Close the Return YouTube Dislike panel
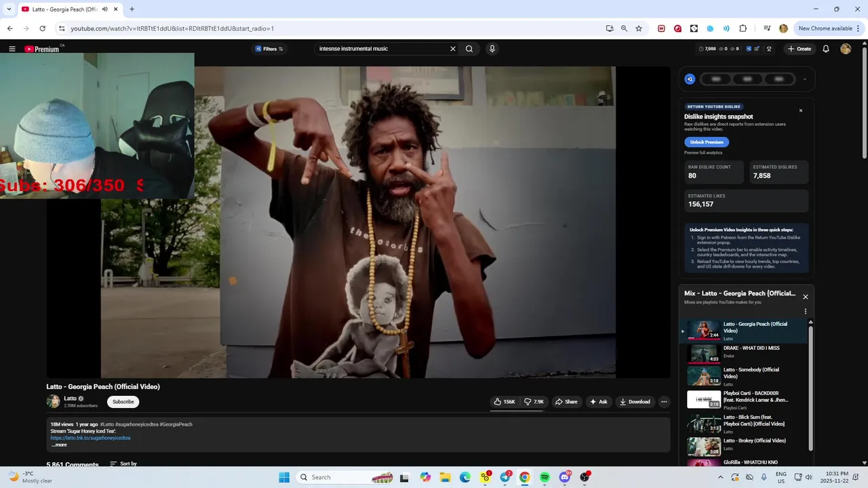 (x=801, y=110)
